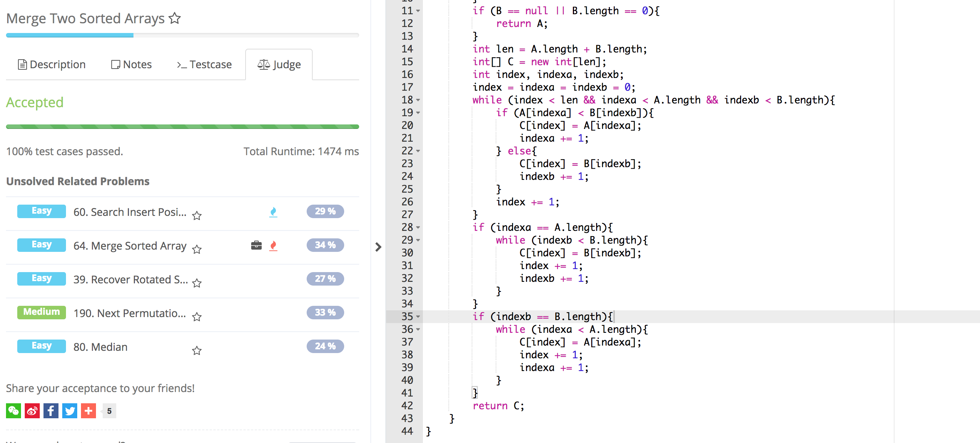Place cursor on int len declaration line
The height and width of the screenshot is (443, 980).
click(559, 49)
